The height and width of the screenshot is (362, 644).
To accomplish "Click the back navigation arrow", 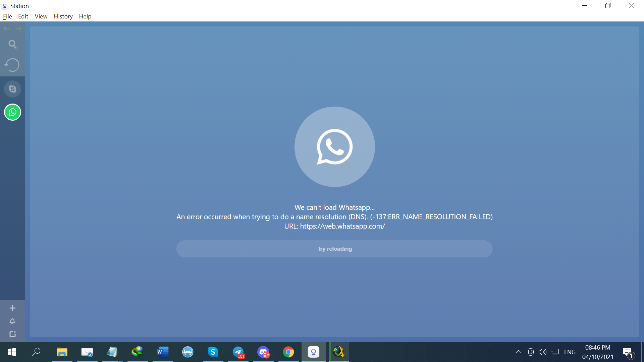I will 6,29.
